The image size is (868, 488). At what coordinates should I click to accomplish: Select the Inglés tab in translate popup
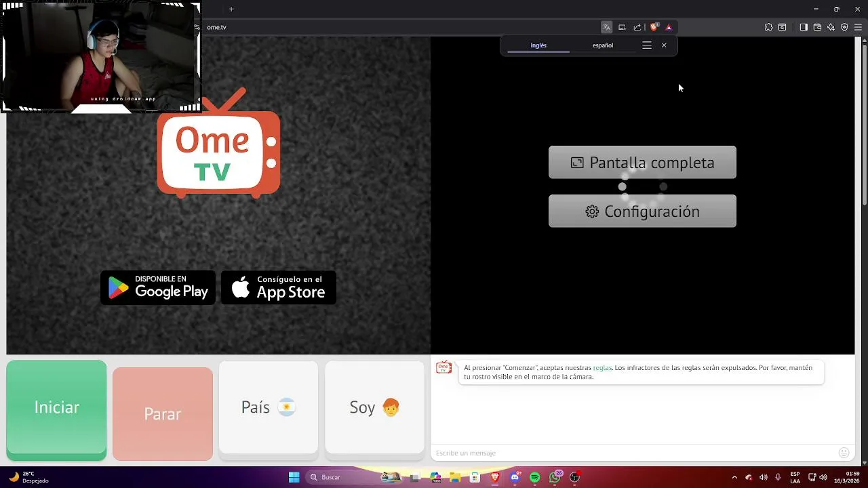click(x=538, y=45)
